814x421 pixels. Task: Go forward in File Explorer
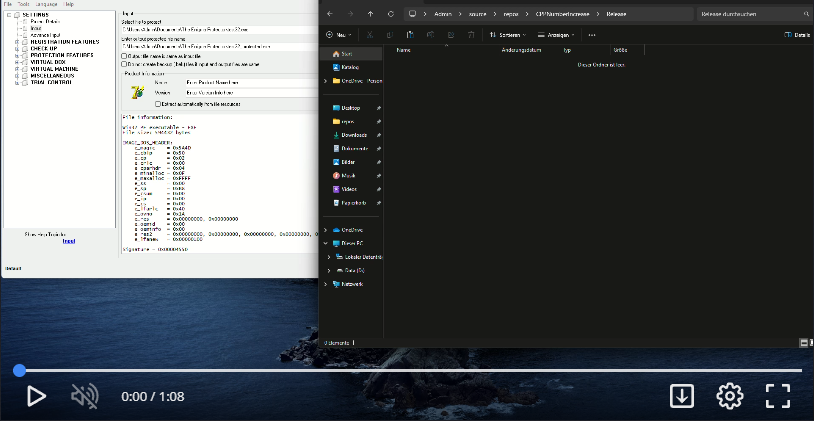[x=350, y=14]
